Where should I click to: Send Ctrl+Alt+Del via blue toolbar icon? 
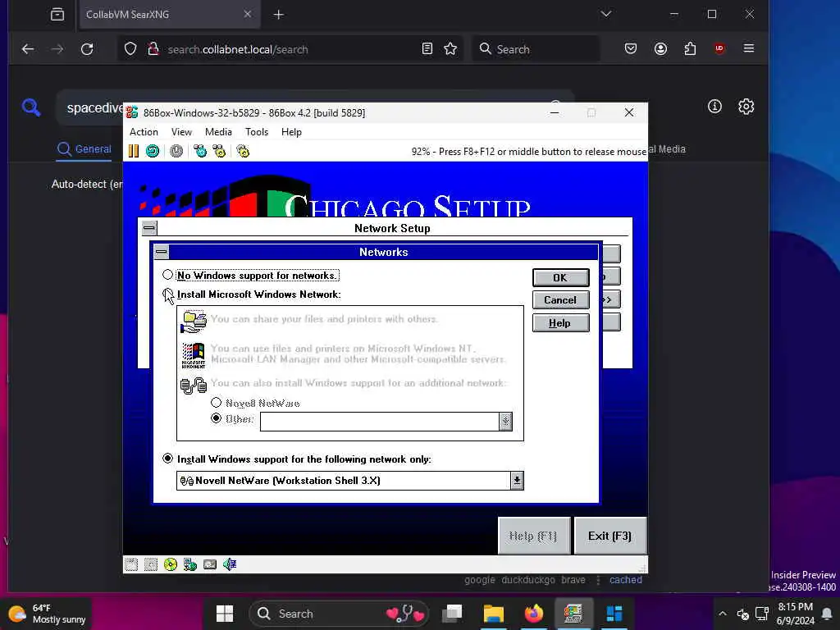point(200,151)
